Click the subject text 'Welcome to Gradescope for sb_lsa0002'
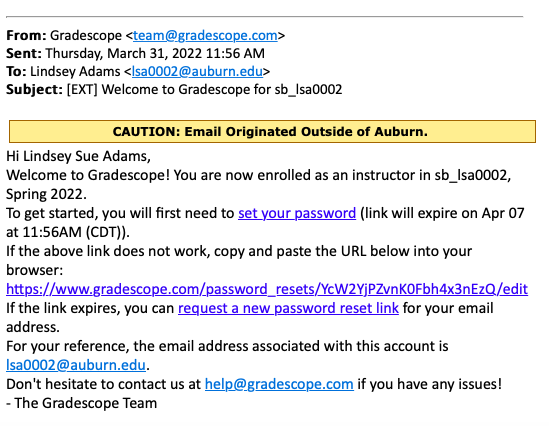549x426 pixels. tap(222, 90)
